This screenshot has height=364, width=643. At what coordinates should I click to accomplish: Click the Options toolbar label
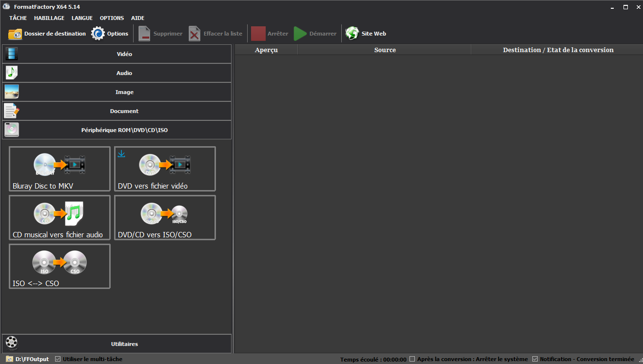118,34
